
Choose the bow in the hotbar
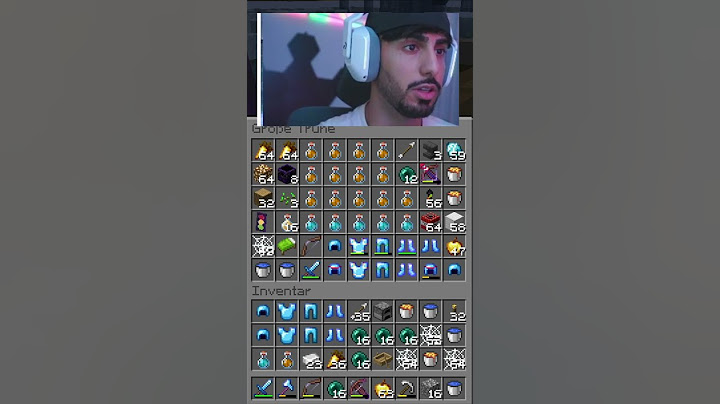pyautogui.click(x=311, y=388)
